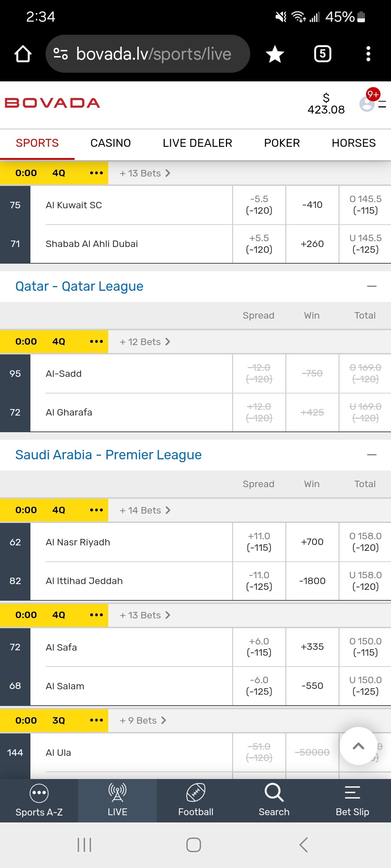Open the Qatar - Qatar League link
The height and width of the screenshot is (868, 391).
tap(79, 286)
